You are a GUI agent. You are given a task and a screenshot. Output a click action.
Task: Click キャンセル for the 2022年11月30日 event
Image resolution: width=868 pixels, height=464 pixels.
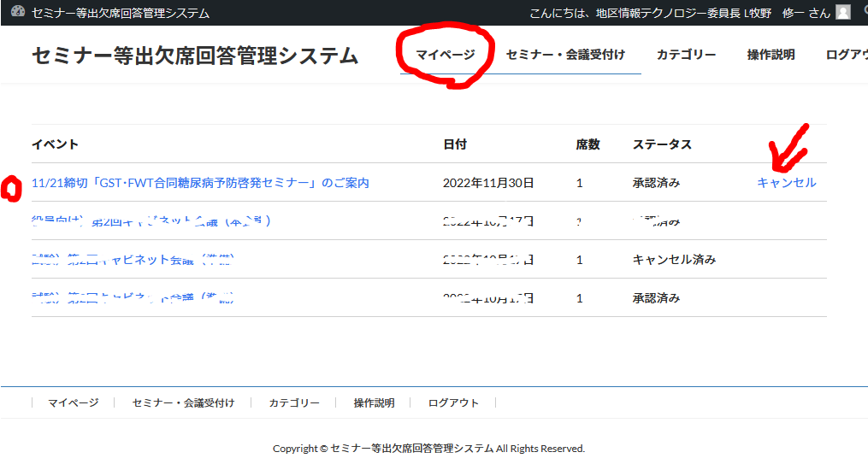[x=786, y=183]
